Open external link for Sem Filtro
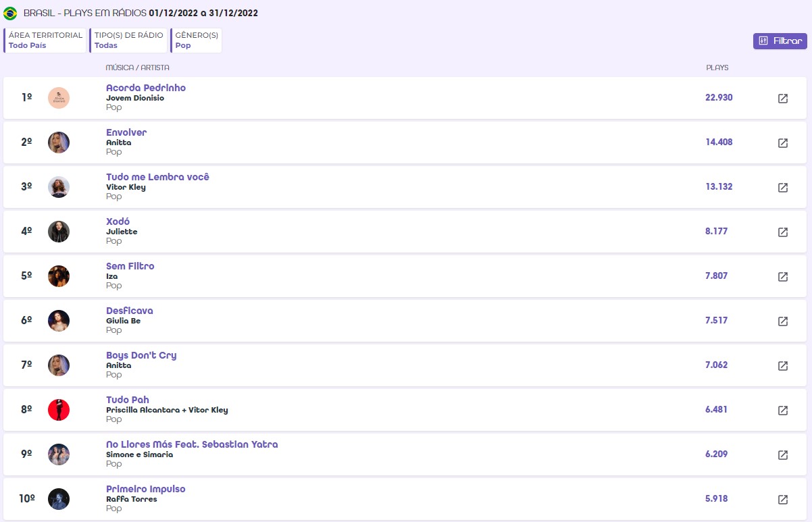This screenshot has width=812, height=522. coord(783,277)
